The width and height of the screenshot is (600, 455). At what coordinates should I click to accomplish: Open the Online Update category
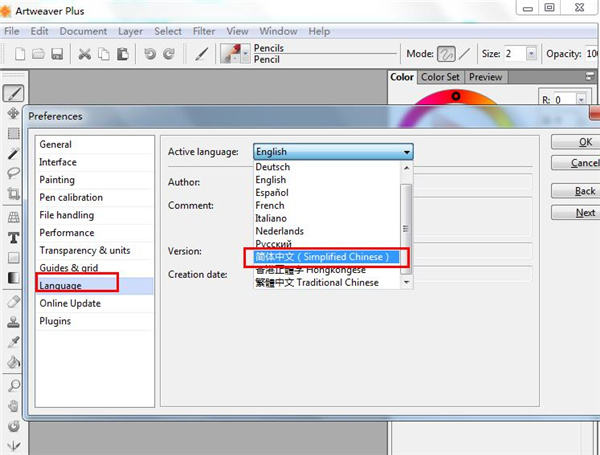coord(95,303)
